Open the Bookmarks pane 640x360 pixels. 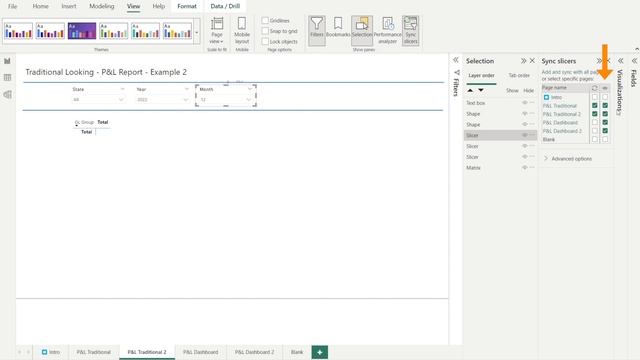point(338,28)
